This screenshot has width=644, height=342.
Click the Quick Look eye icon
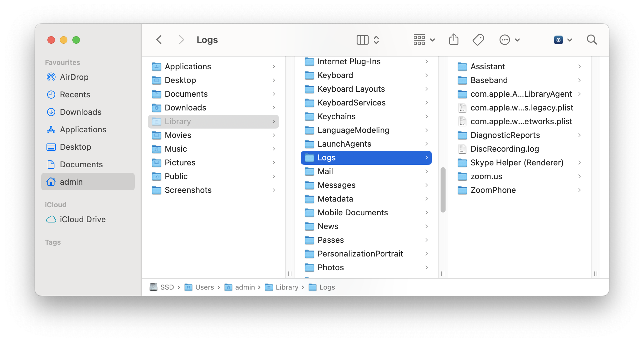coord(558,39)
